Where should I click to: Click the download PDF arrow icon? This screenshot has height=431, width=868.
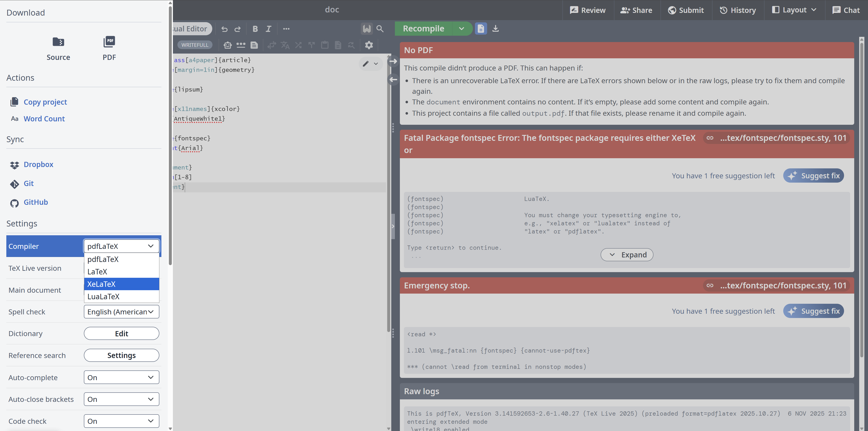point(495,29)
